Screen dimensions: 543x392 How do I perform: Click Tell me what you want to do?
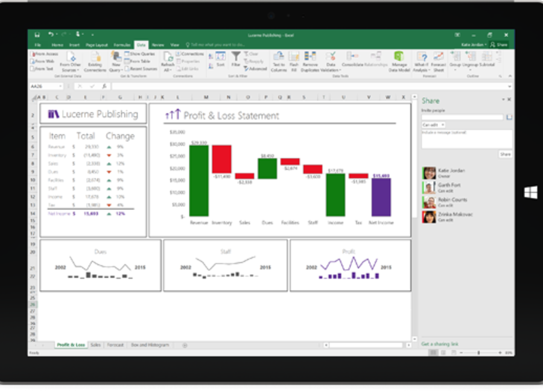215,45
